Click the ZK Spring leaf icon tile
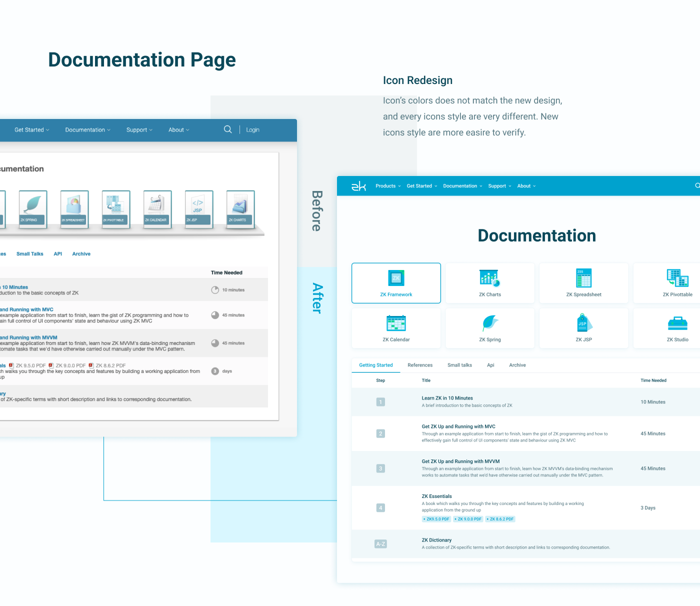The height and width of the screenshot is (606, 700). pyautogui.click(x=489, y=328)
